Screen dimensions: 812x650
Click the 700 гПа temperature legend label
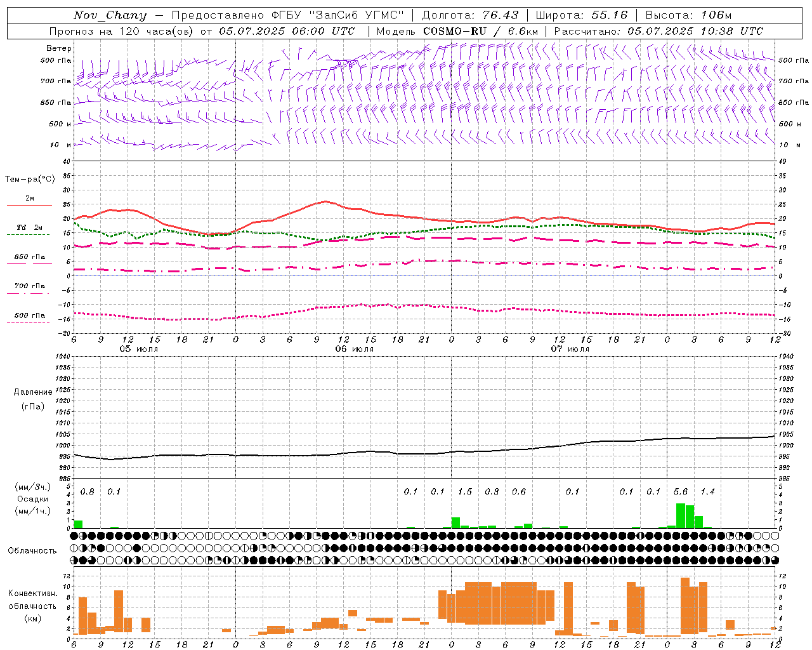[x=30, y=286]
